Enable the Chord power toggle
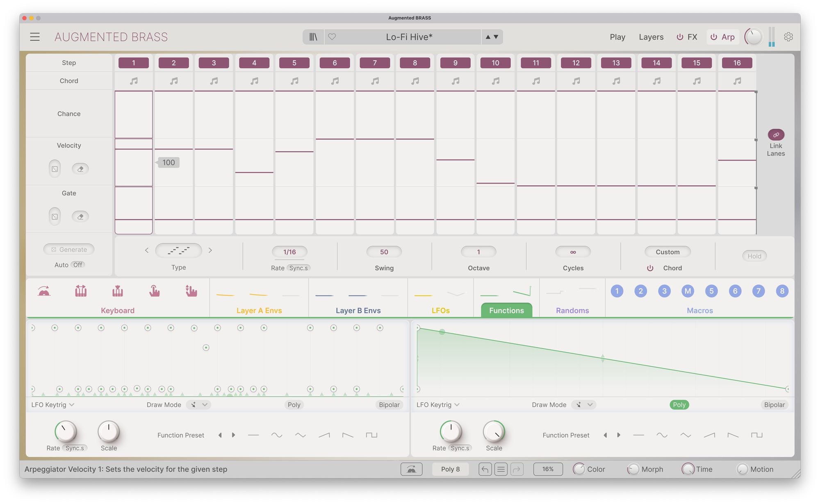This screenshot has width=820, height=504. (x=650, y=268)
